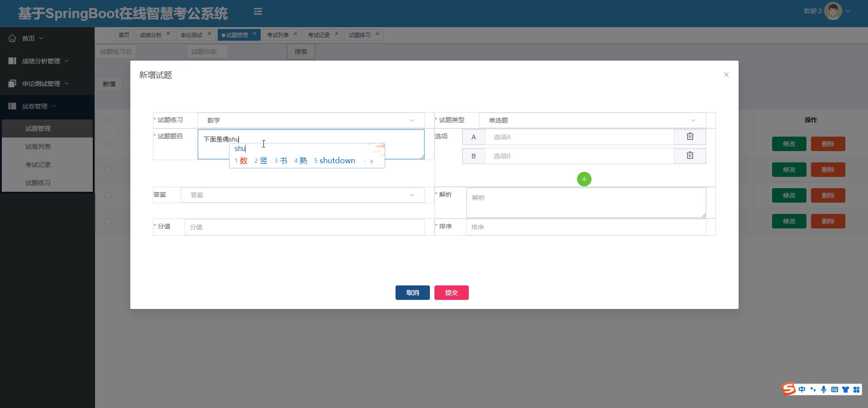Click the 解析 textarea

[586, 203]
